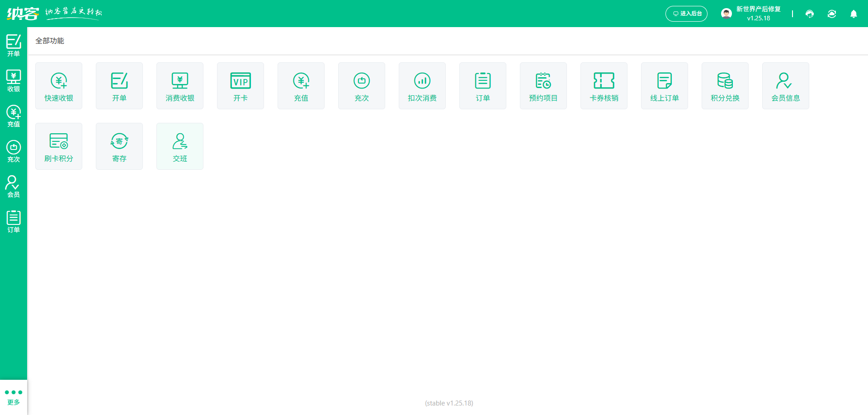868x415 pixels.
Task: Open the 刷卡积分 tile
Action: [x=59, y=146]
